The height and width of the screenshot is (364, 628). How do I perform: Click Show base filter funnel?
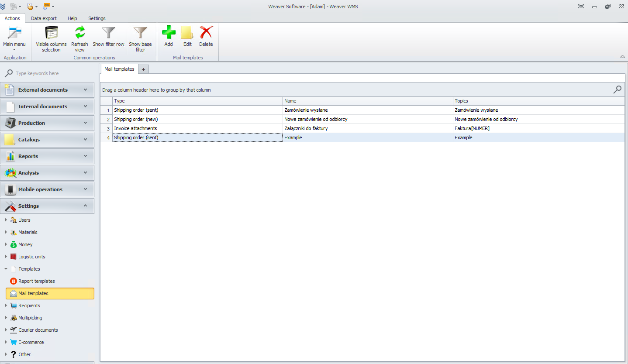coord(140,33)
